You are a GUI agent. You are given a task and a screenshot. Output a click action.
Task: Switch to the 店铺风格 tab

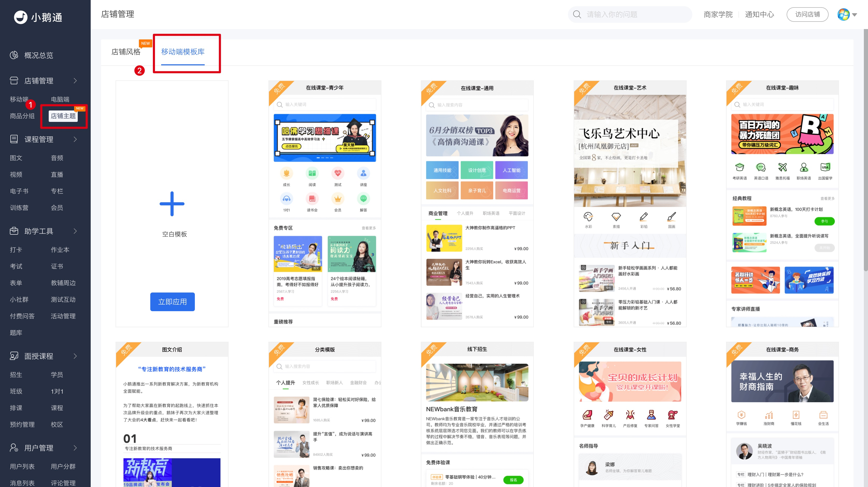click(126, 52)
